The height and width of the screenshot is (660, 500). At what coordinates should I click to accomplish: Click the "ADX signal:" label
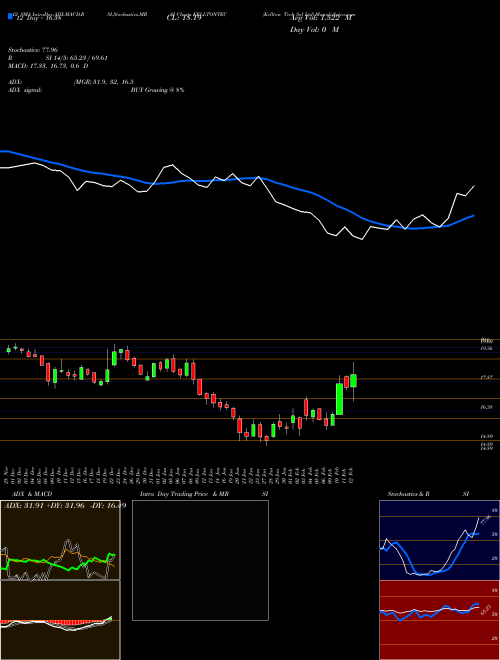(25, 90)
